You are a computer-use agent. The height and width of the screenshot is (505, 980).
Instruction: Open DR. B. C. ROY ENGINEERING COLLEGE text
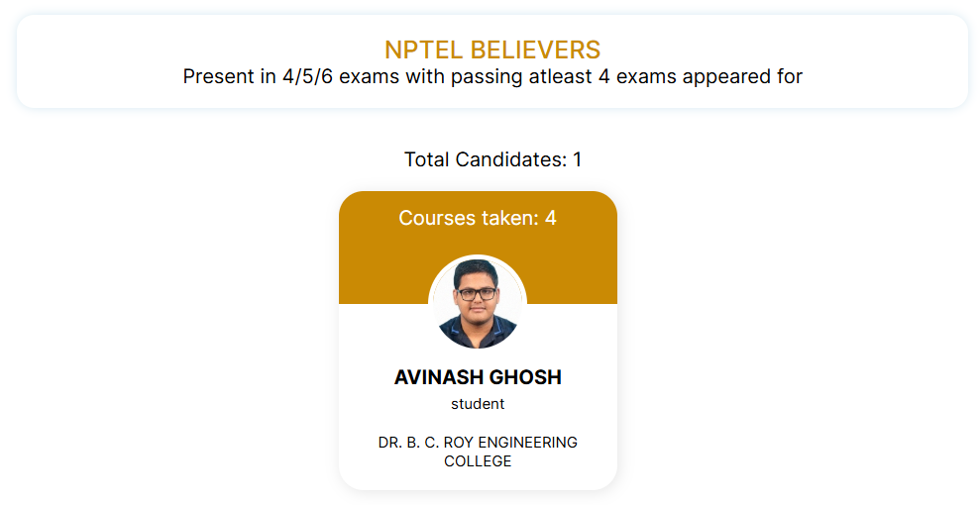(478, 452)
